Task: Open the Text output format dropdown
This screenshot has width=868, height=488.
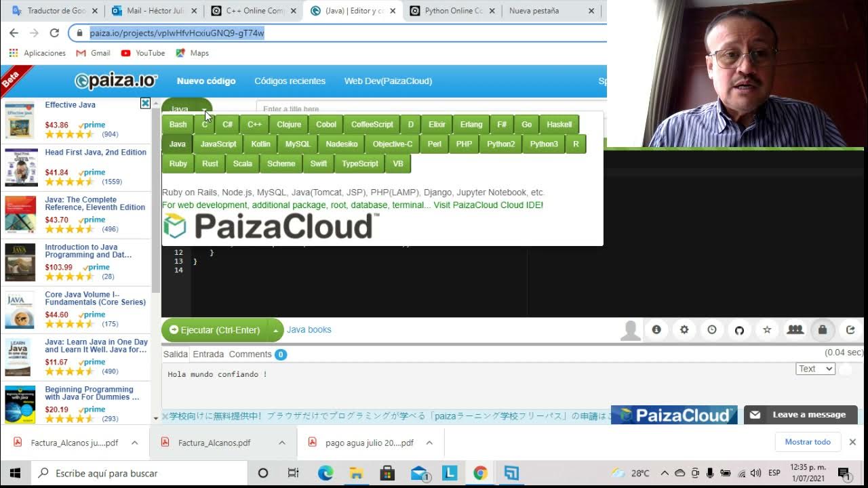Action: pos(815,369)
